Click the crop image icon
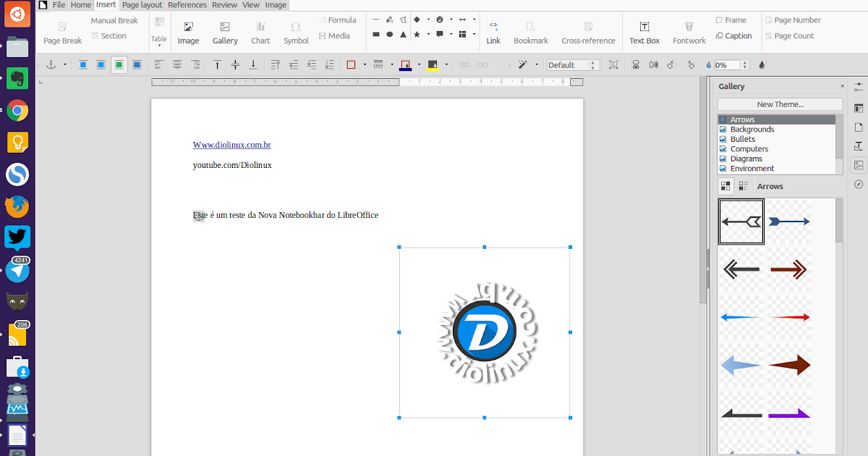The height and width of the screenshot is (456, 868). (x=613, y=64)
